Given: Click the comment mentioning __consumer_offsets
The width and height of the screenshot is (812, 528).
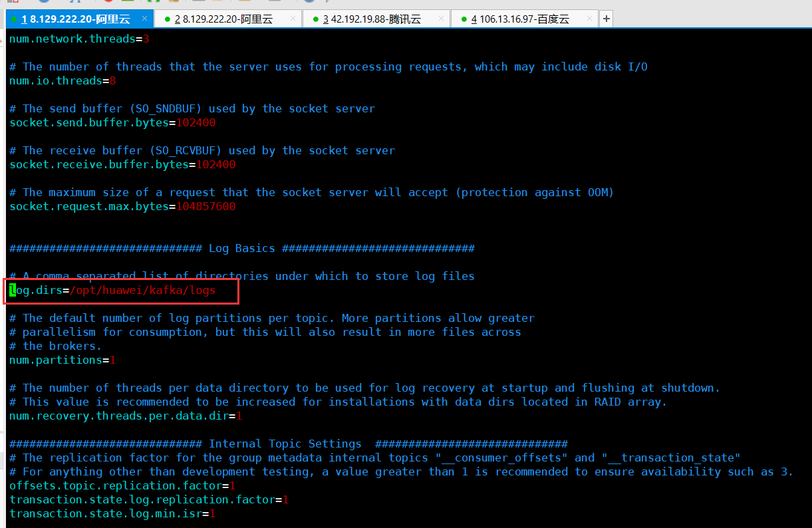Looking at the screenshot, I should pos(375,458).
